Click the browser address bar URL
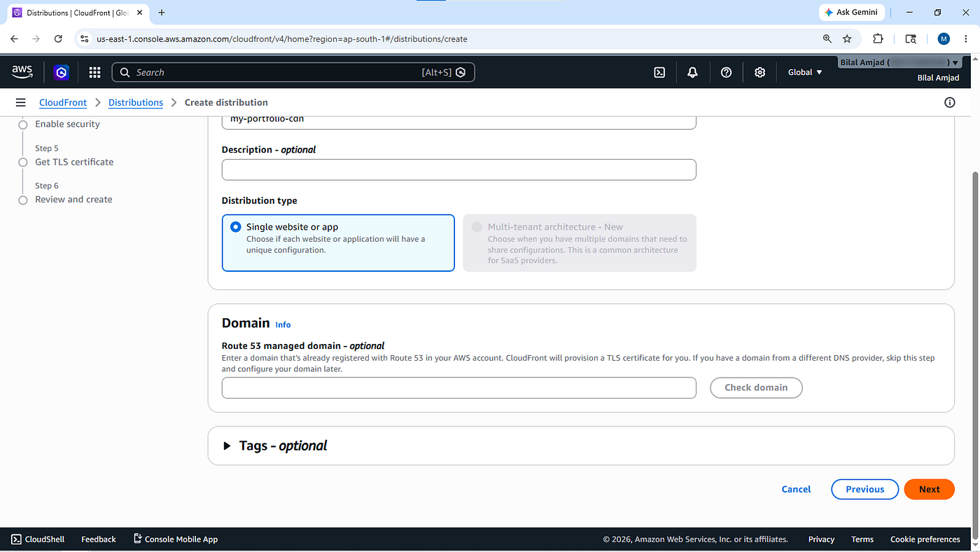The width and height of the screenshot is (980, 552). 282,39
